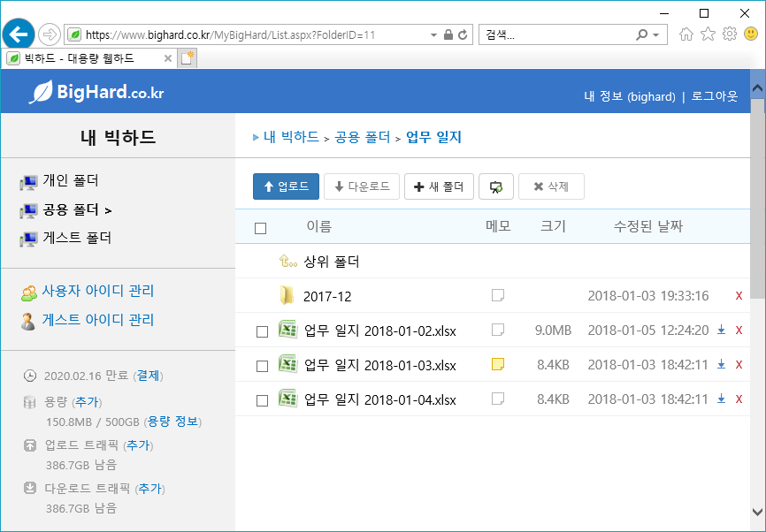Open Internet Explorer settings gear
This screenshot has height=532, width=766.
point(730,34)
